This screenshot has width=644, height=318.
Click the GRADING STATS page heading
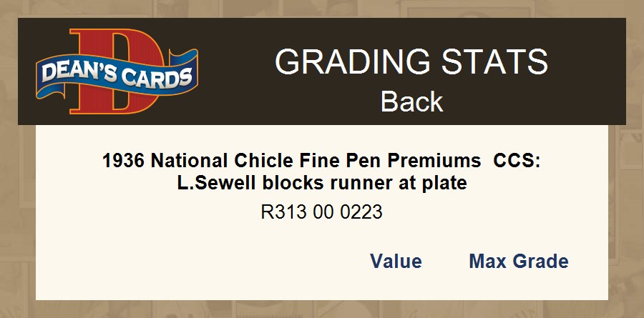[x=411, y=62]
